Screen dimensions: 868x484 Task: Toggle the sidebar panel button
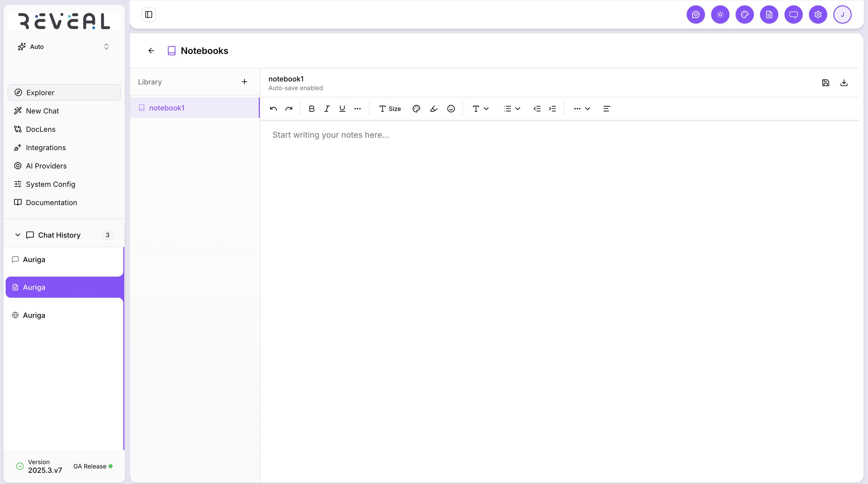click(x=148, y=15)
